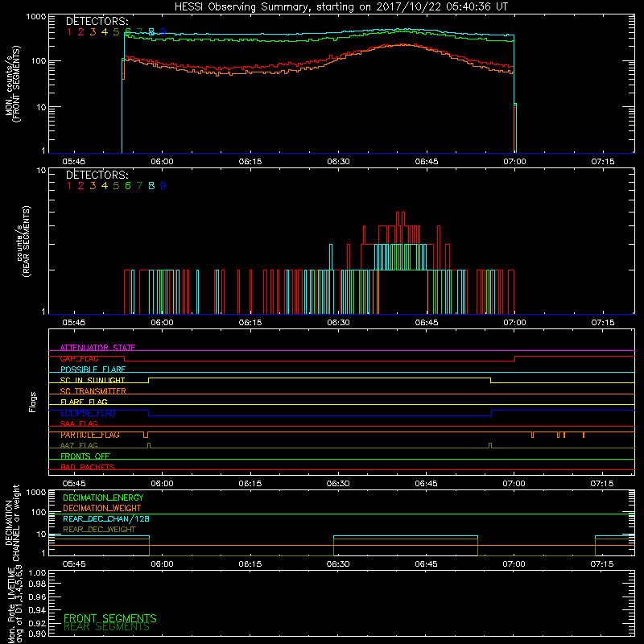Click the 06:30 tick label under front segments plot
The image size is (644, 644).
pyautogui.click(x=338, y=162)
